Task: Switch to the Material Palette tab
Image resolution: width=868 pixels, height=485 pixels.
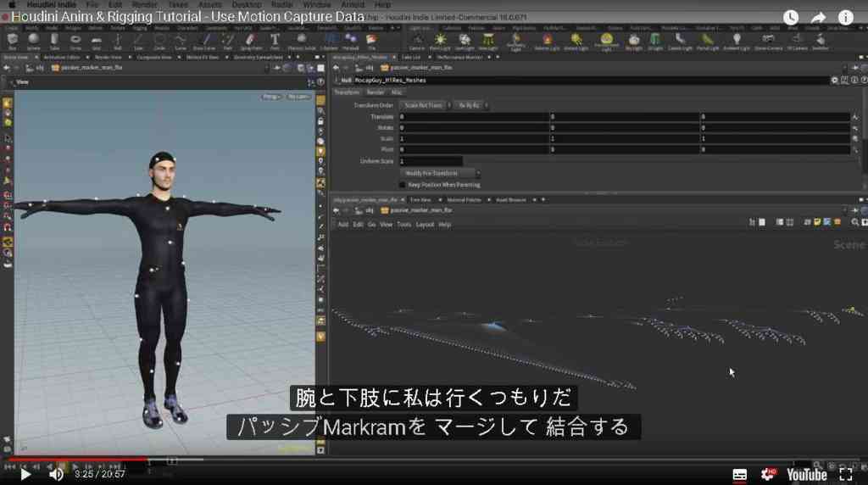Action: pyautogui.click(x=464, y=200)
